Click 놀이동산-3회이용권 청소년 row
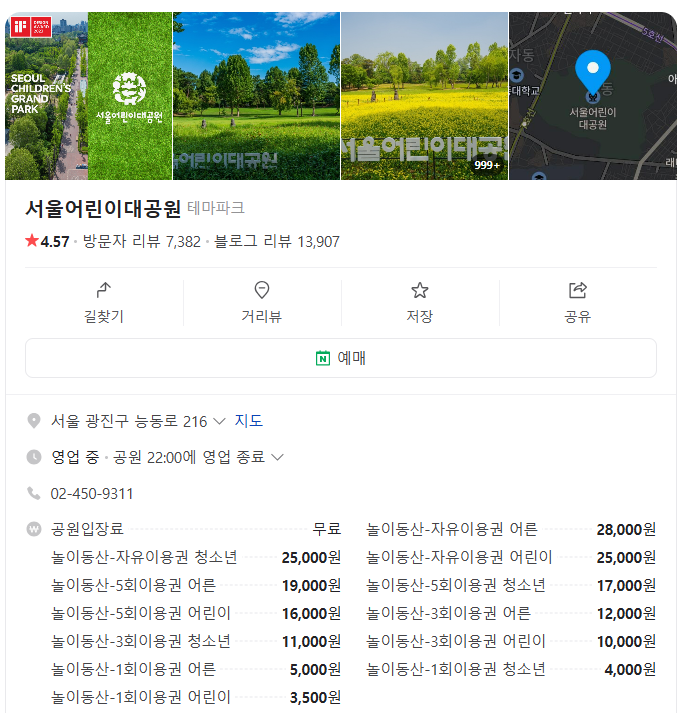 [x=196, y=641]
